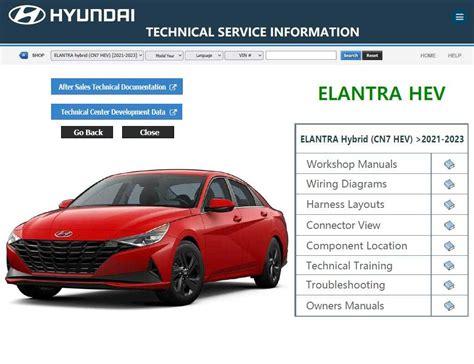Click the blue Search button
Viewport: 474px width, 364px height.
(x=351, y=55)
